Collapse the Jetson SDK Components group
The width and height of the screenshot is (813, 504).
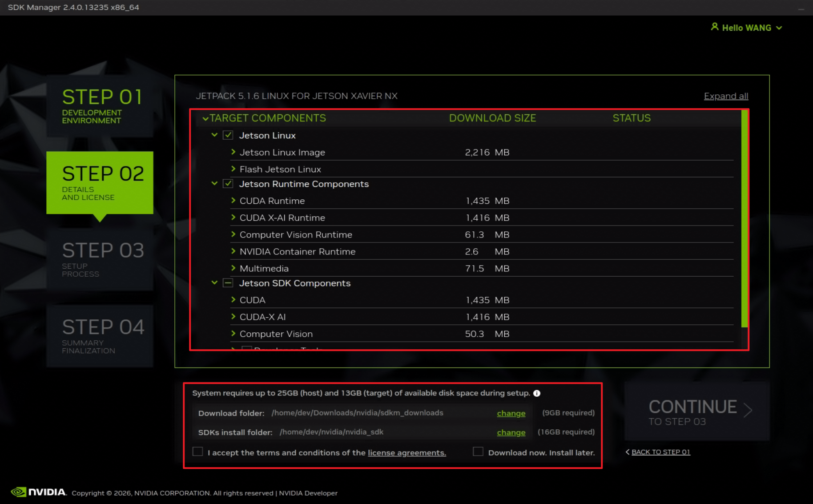[x=214, y=282]
